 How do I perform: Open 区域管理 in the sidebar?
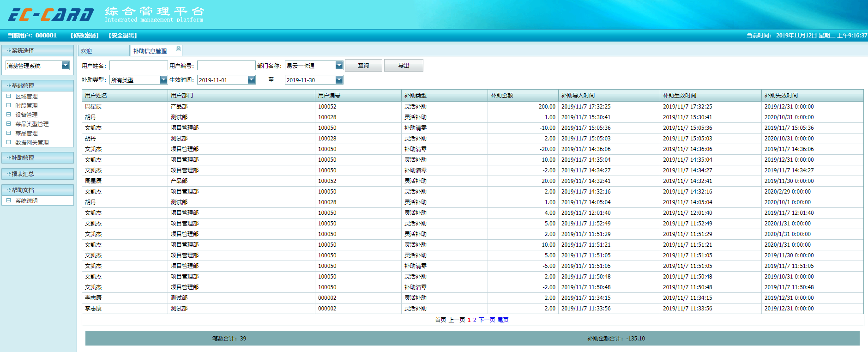click(26, 96)
